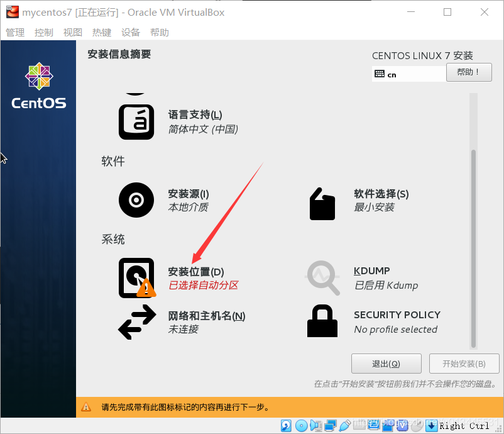Click the text 已启用 Kdump

point(386,286)
